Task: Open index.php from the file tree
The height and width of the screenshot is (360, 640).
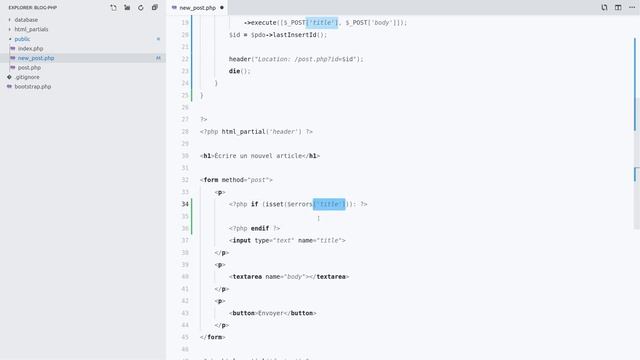Action: click(x=30, y=48)
